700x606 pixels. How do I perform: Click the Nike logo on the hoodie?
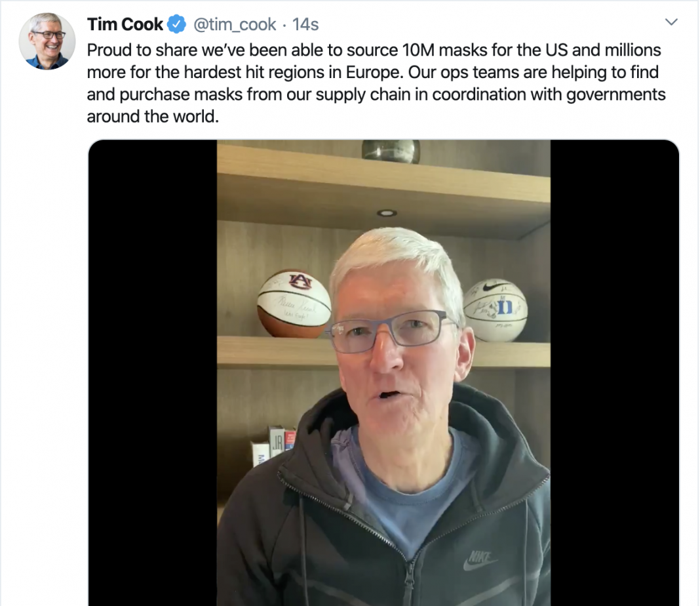pyautogui.click(x=480, y=560)
